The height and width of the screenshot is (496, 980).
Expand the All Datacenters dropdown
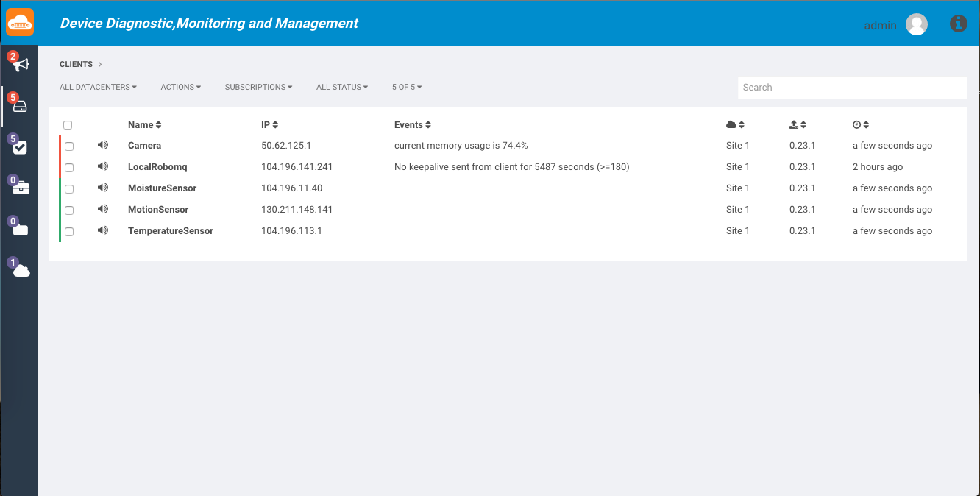point(98,87)
